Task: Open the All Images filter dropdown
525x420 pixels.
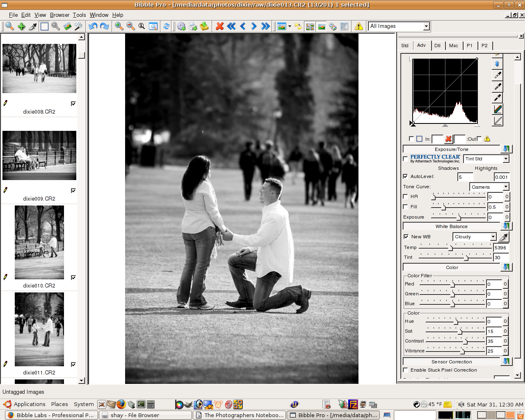Action: 426,26
